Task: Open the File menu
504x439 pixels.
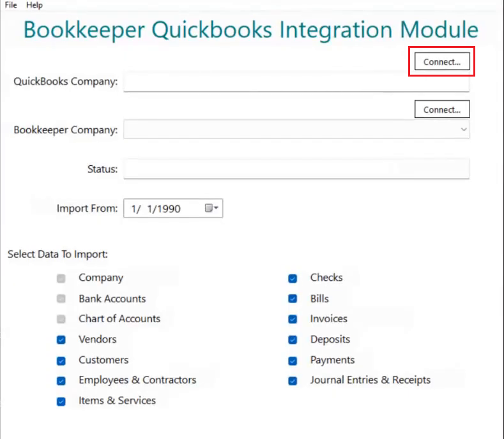Action: (11, 5)
